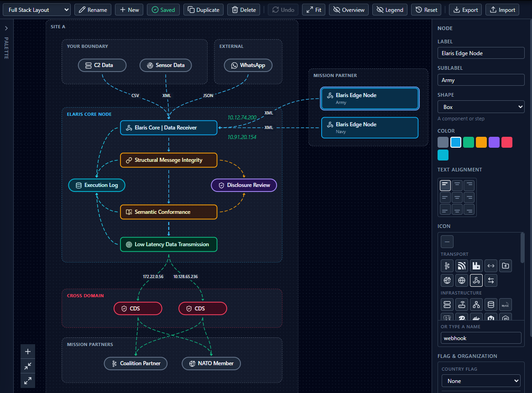Click the icon name field with webhook

click(x=481, y=338)
